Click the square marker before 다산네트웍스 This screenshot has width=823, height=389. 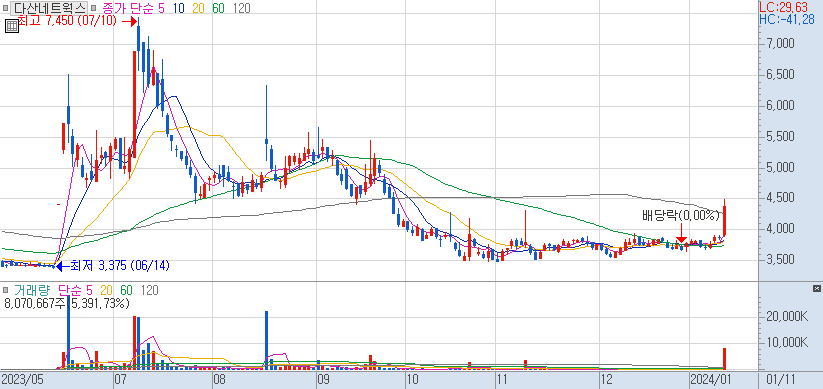[x=6, y=8]
